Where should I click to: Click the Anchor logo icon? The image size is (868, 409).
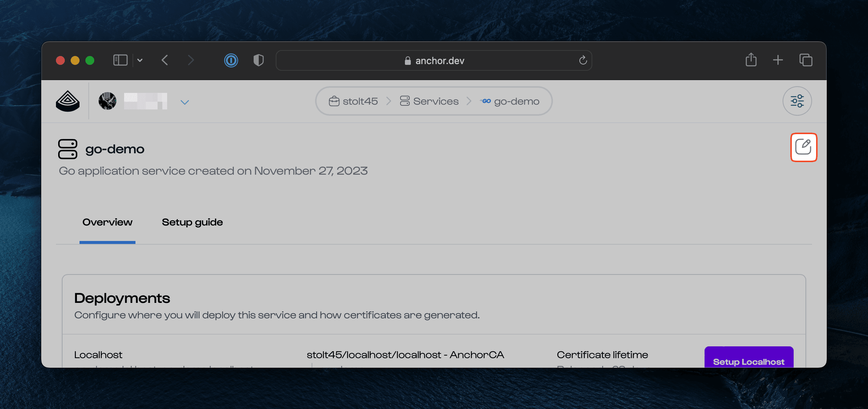pos(68,101)
